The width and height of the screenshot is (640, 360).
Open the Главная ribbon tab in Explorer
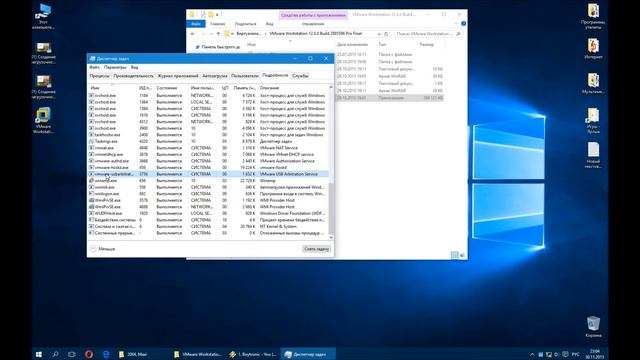coord(218,24)
